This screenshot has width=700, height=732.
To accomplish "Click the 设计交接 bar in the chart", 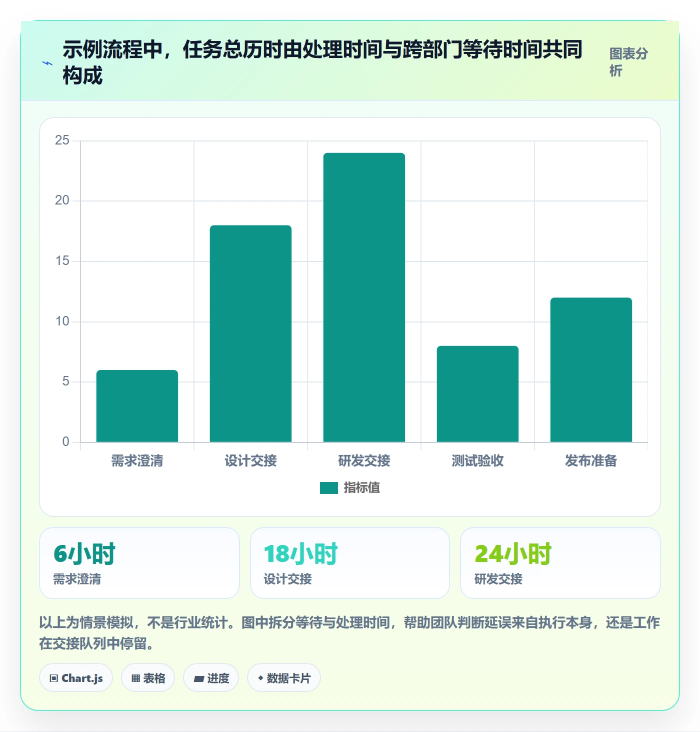I will (250, 333).
